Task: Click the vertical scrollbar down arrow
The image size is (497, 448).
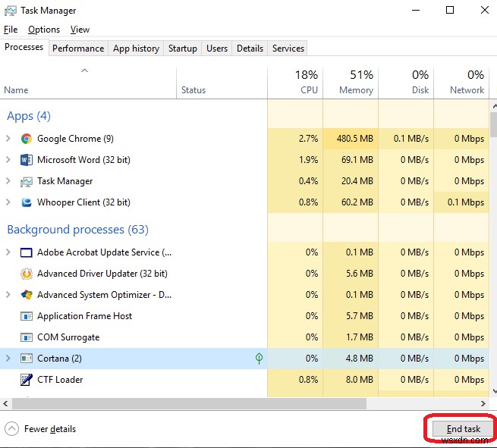Action: click(495, 392)
